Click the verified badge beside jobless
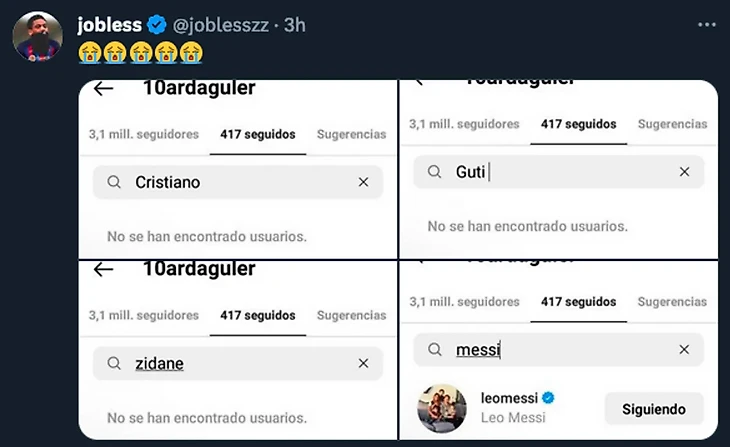The image size is (730, 447). [x=157, y=25]
